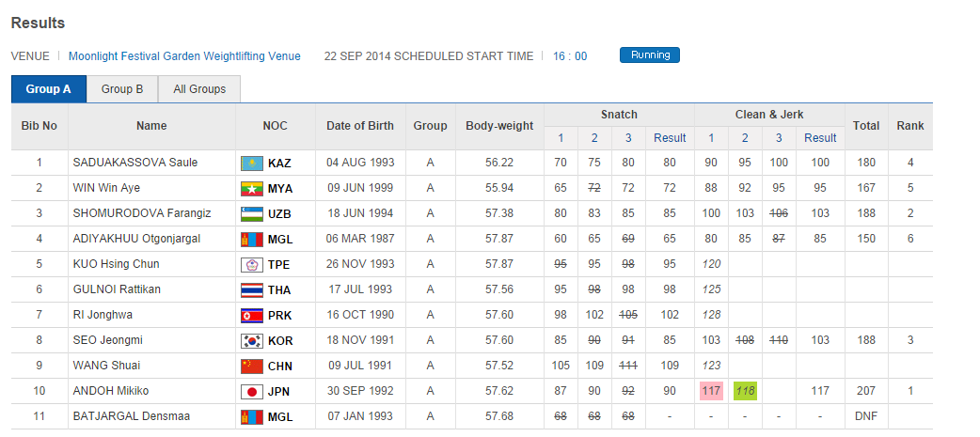Viewport: 980px width, 437px height.
Task: Click the Kazakhstan flag icon
Action: (x=251, y=164)
